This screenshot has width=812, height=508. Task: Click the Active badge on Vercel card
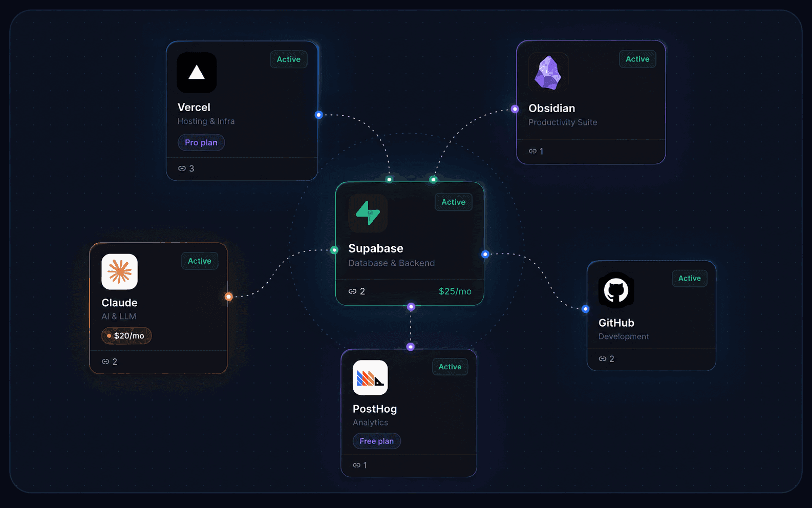point(289,59)
